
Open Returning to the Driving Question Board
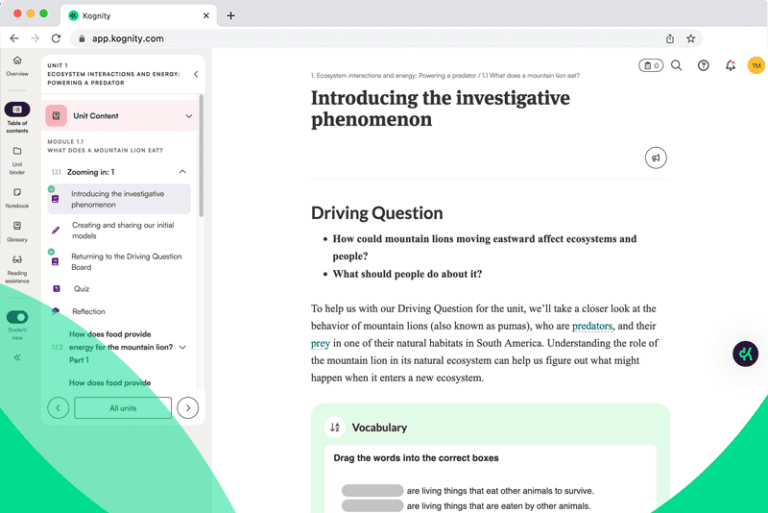click(x=126, y=262)
